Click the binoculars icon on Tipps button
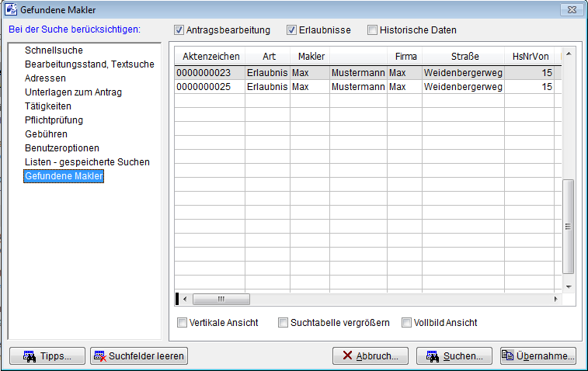 tap(29, 356)
